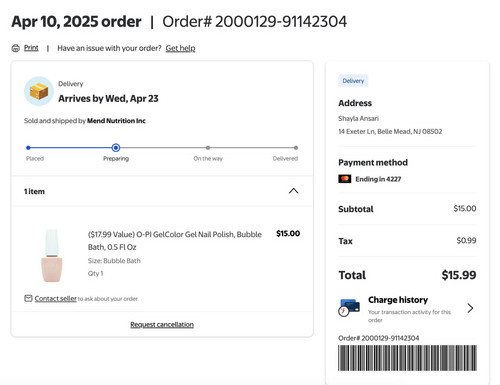Click the item price '$15.00' beside the product

pyautogui.click(x=288, y=233)
